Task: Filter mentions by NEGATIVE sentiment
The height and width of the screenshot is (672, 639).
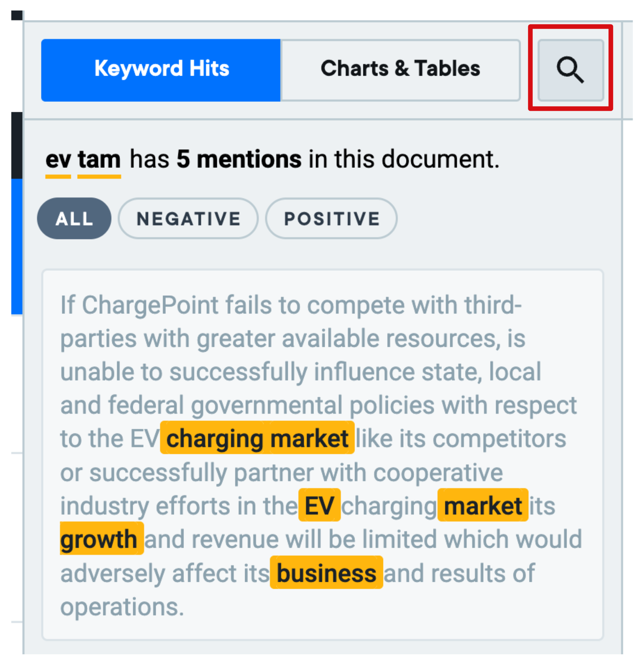Action: pyautogui.click(x=188, y=219)
